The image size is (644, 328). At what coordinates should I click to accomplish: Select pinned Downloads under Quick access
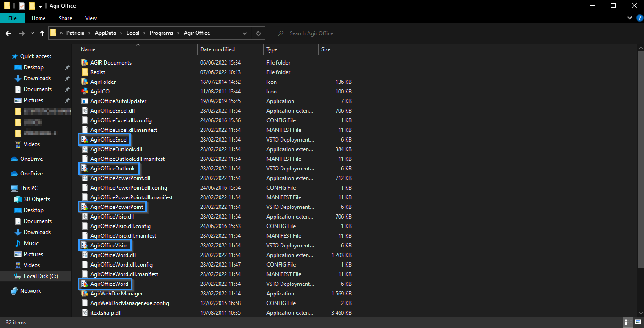click(x=37, y=78)
